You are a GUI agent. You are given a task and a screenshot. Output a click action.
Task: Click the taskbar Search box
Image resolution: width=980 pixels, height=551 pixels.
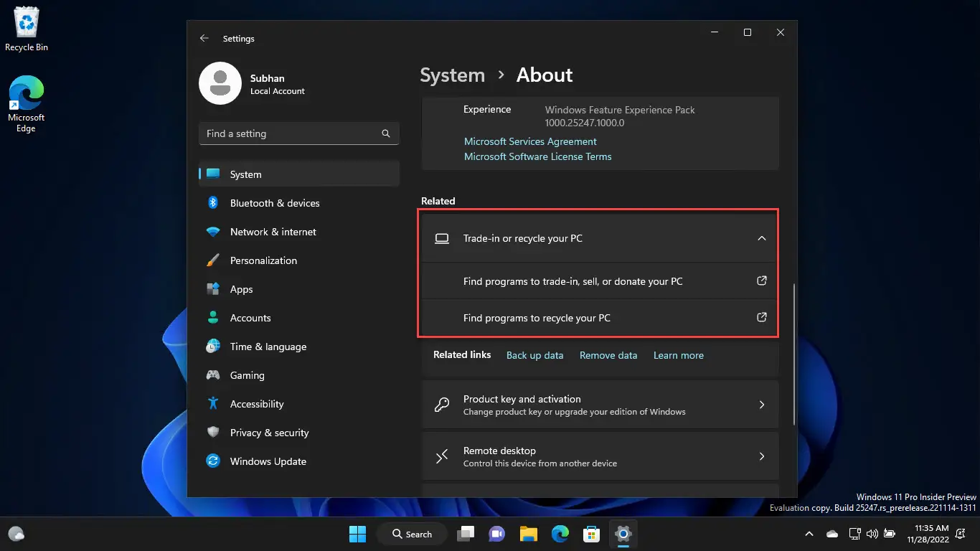tap(412, 534)
